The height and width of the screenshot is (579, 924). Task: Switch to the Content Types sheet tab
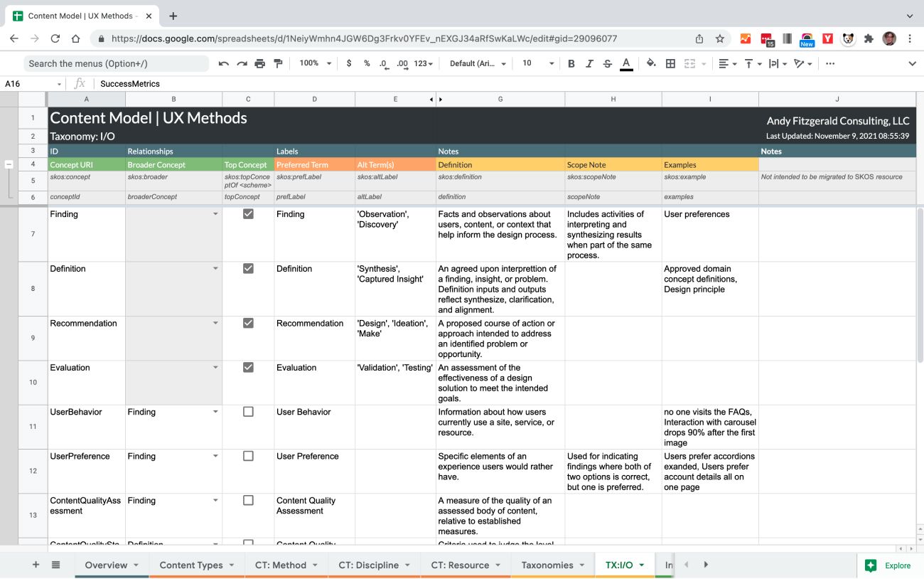coord(197,565)
